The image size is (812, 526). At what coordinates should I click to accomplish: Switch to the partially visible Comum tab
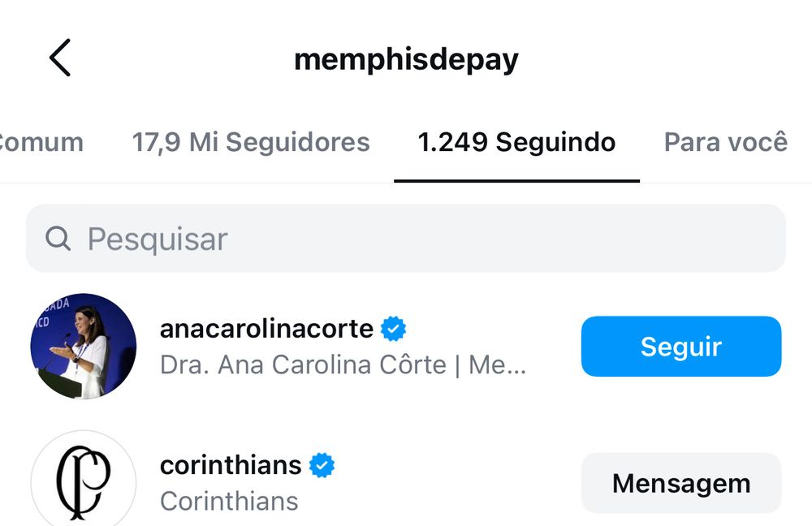click(x=41, y=142)
